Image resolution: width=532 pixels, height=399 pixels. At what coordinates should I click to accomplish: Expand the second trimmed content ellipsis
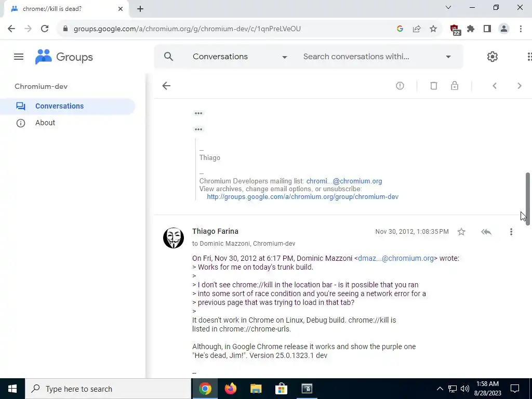click(x=198, y=129)
